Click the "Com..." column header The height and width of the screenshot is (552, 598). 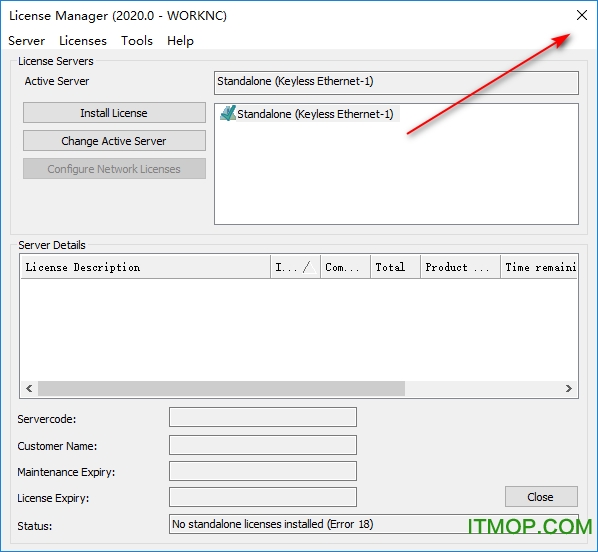pyautogui.click(x=346, y=267)
